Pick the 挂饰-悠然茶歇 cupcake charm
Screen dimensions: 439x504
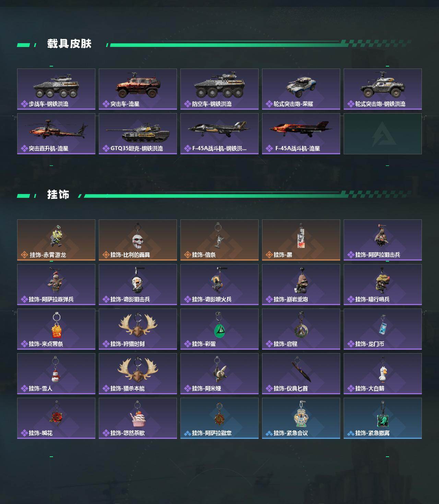(x=138, y=418)
